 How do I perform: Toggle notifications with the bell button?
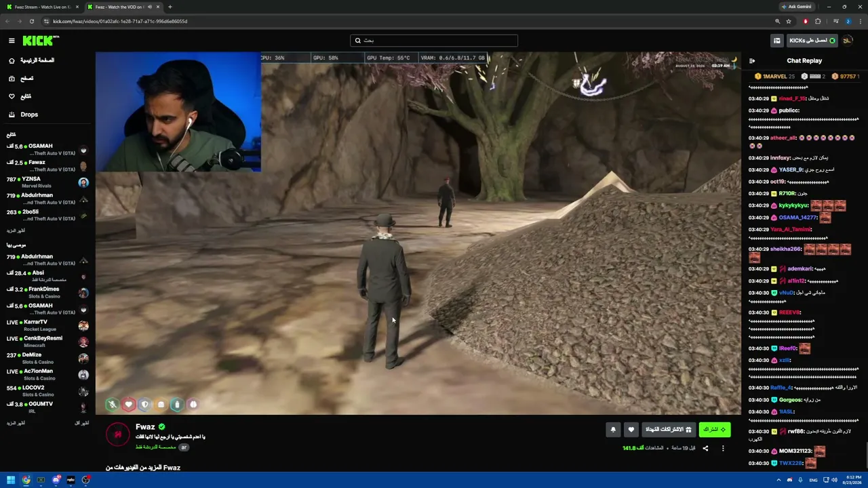[613, 430]
